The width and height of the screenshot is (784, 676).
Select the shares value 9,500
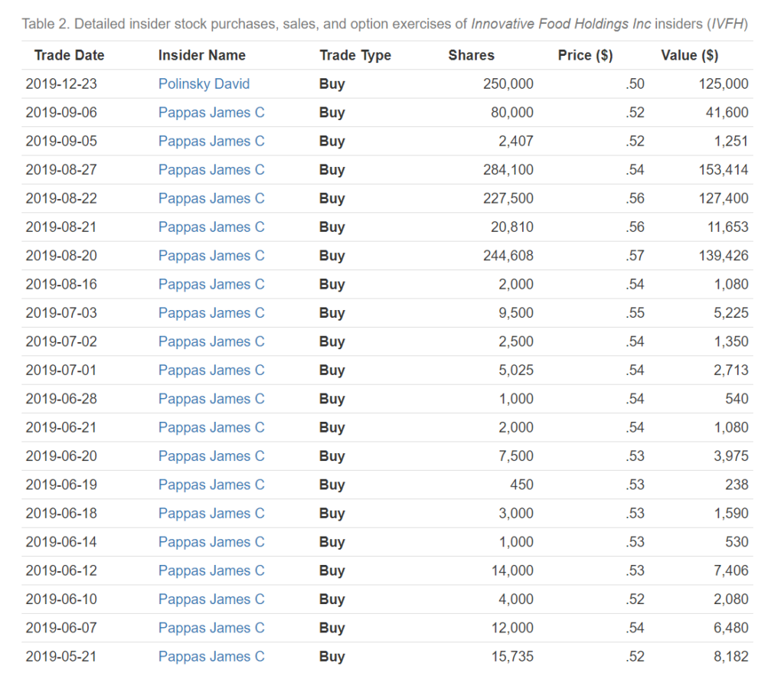point(516,312)
